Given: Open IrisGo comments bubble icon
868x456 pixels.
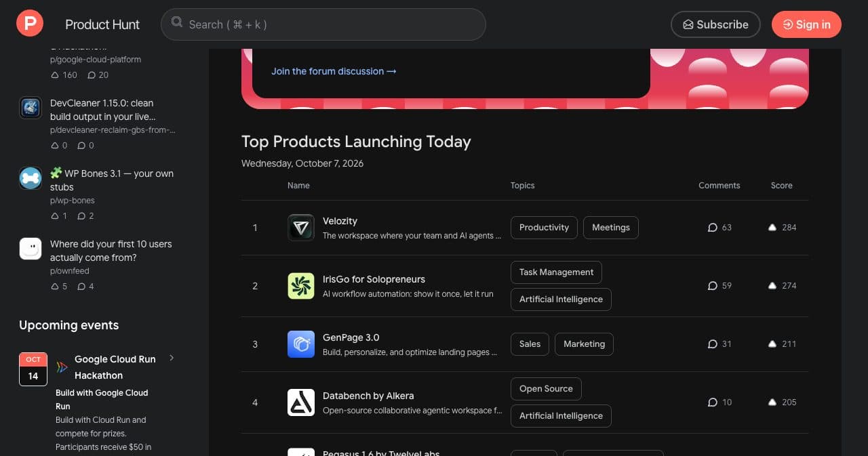Looking at the screenshot, I should point(713,286).
